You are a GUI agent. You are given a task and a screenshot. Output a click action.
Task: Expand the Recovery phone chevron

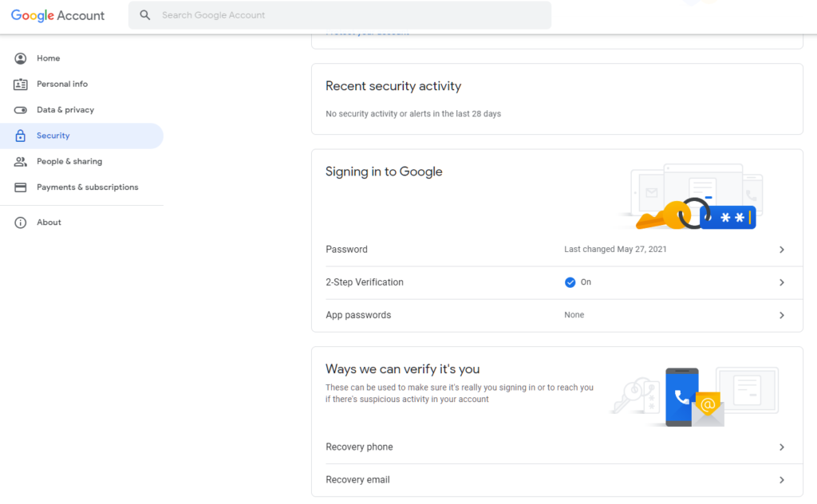pos(783,447)
